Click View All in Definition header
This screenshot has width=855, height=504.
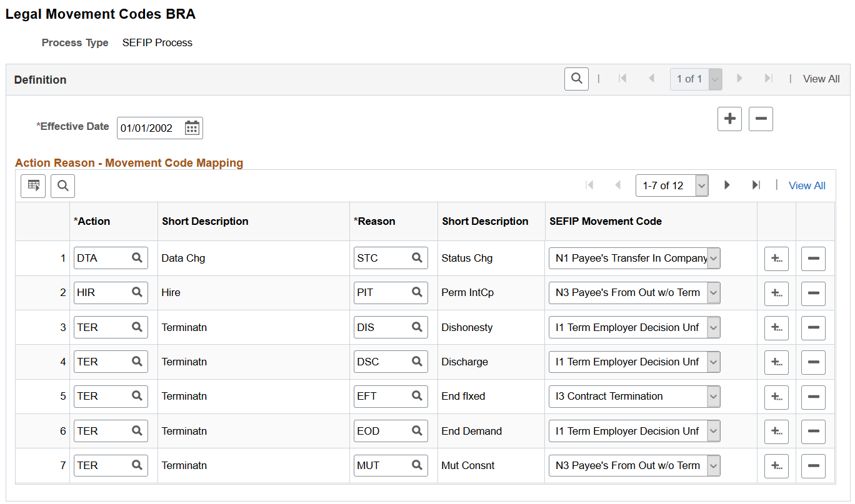pos(821,79)
